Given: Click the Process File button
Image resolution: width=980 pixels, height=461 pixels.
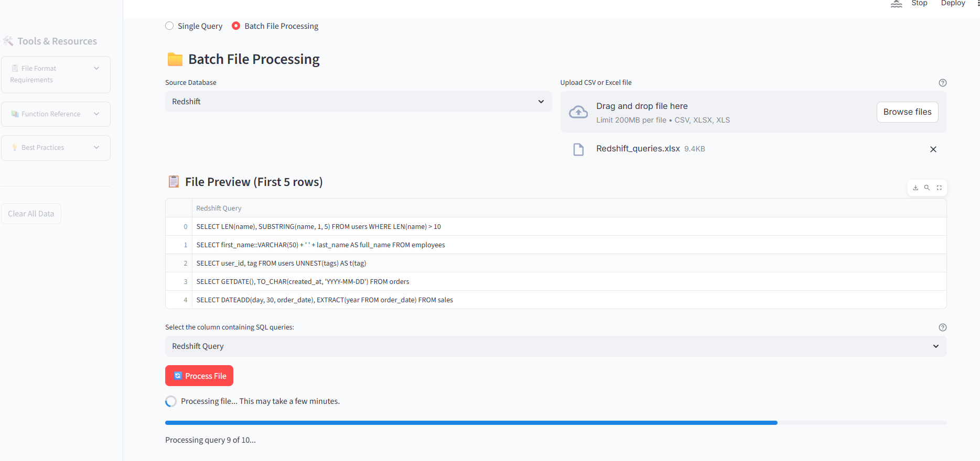Looking at the screenshot, I should point(199,376).
